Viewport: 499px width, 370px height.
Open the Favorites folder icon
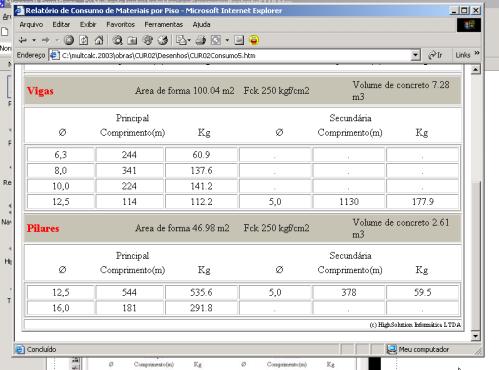tap(132, 41)
